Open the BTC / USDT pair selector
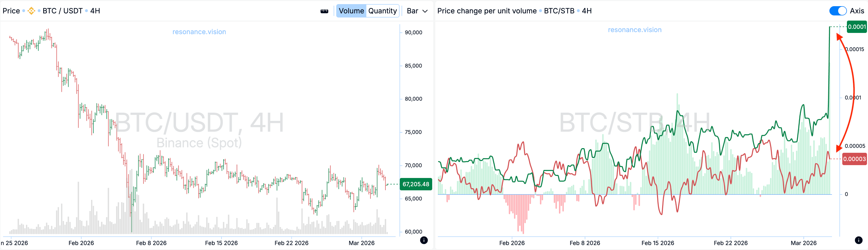The width and height of the screenshot is (868, 250). (62, 11)
